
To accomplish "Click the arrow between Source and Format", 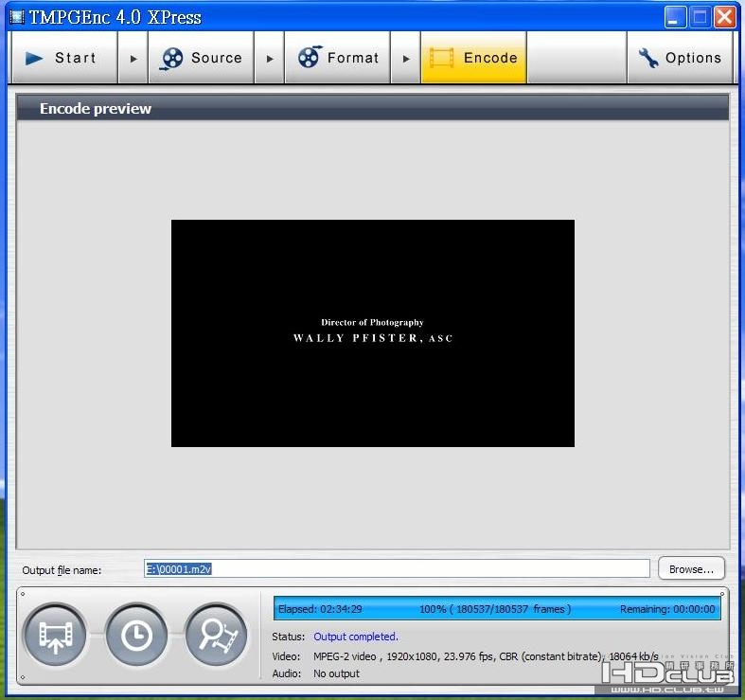I will pyautogui.click(x=270, y=58).
